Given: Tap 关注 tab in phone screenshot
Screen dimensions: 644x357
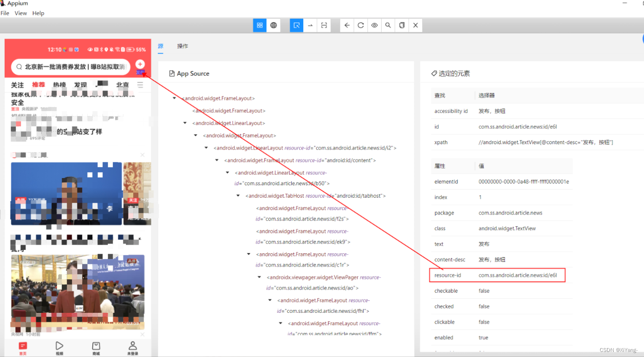Looking at the screenshot, I should (17, 85).
